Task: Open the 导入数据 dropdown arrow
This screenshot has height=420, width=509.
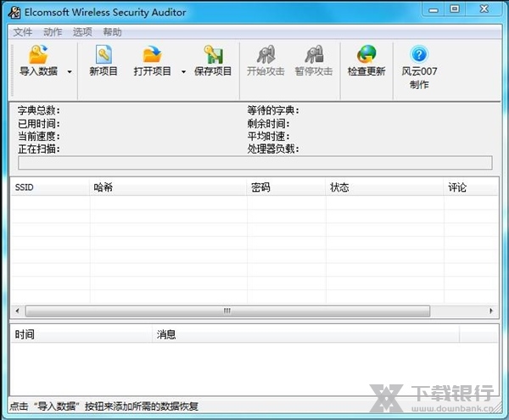Action: point(70,72)
